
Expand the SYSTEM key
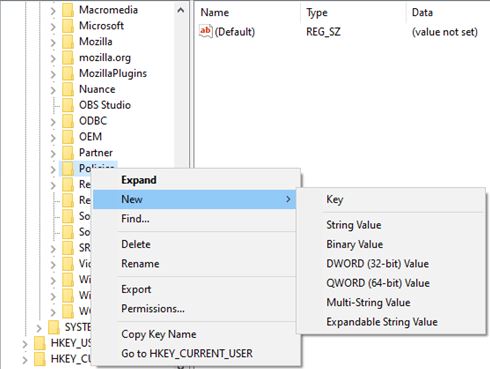[39, 328]
